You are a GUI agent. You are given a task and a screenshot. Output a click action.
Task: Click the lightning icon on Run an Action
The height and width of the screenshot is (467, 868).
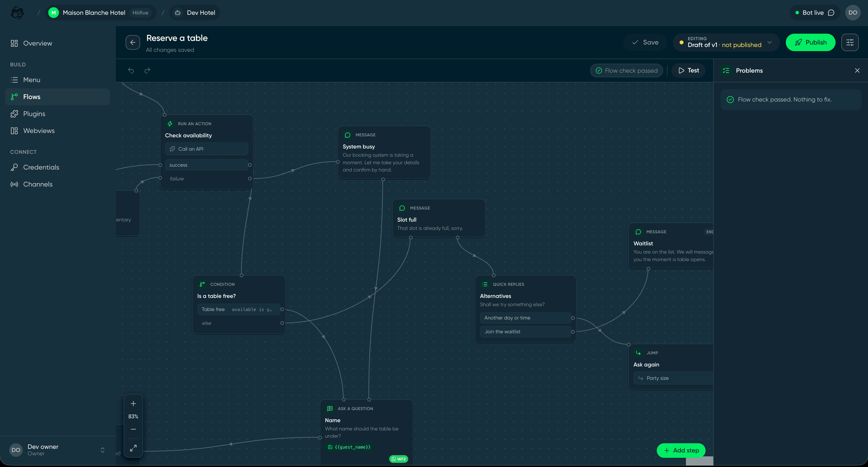click(x=170, y=124)
